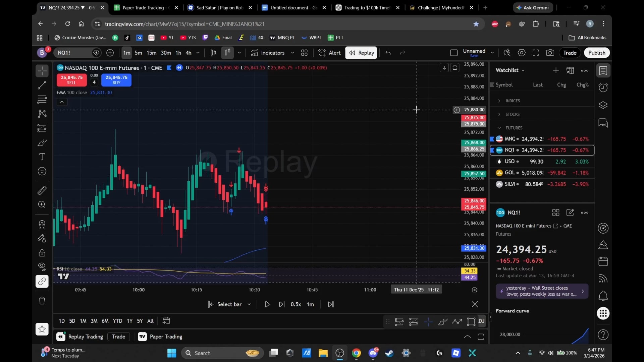Take a chart snapshot with the camera icon

pyautogui.click(x=550, y=53)
